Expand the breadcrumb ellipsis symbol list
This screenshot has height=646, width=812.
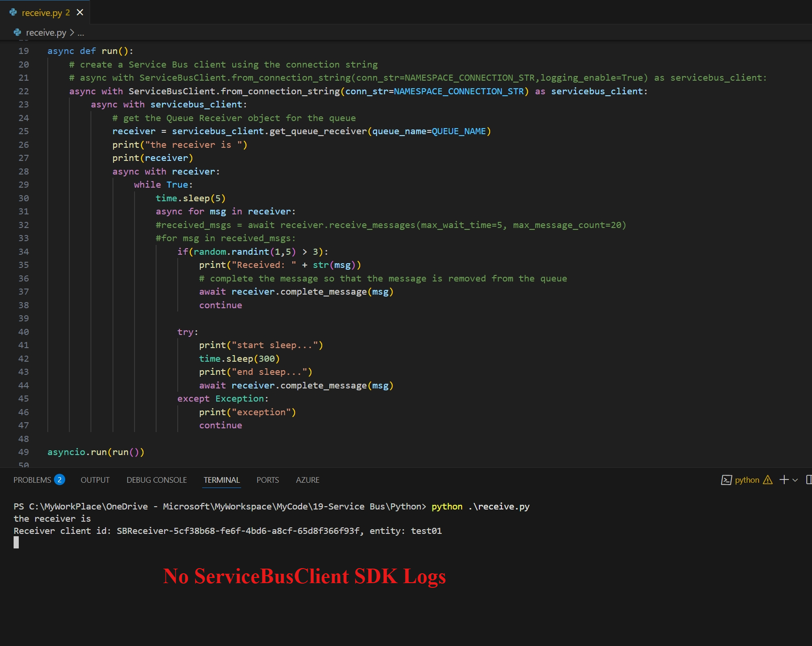coord(81,33)
